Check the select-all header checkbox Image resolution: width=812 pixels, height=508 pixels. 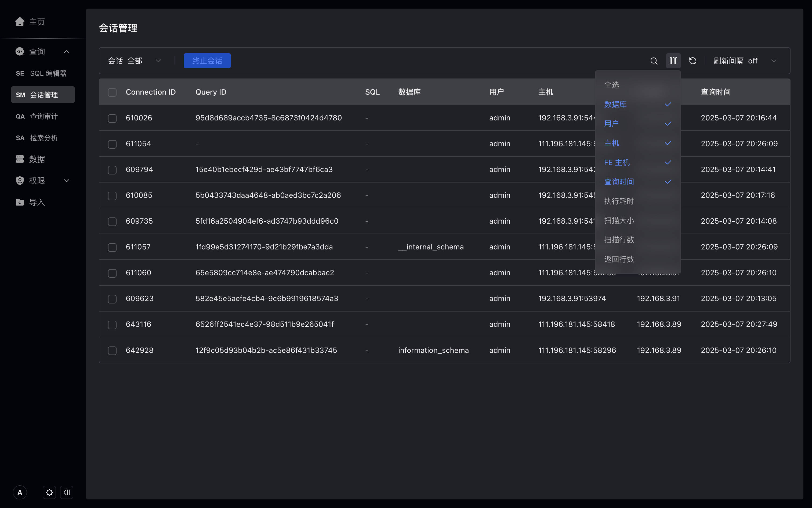point(112,92)
